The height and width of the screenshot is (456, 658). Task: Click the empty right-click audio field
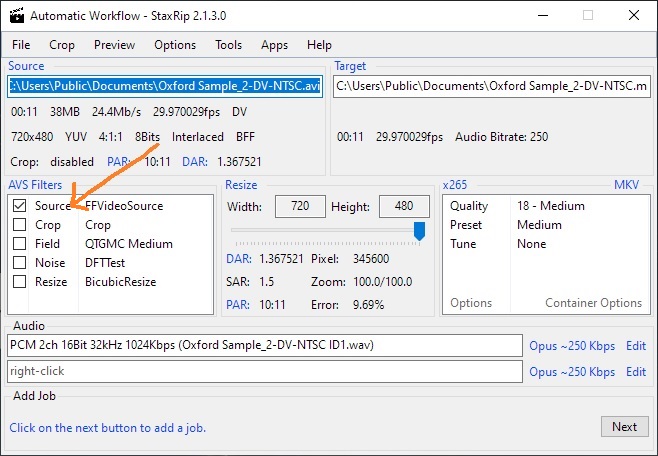tap(265, 371)
